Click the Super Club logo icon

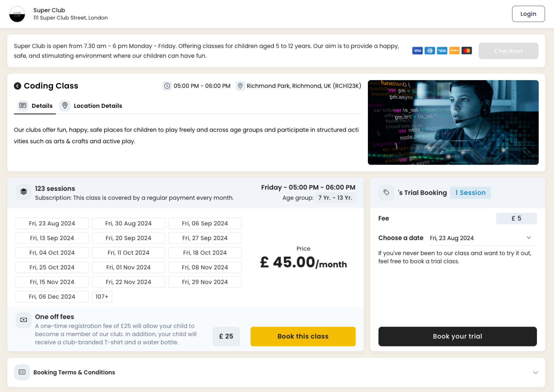(x=17, y=14)
